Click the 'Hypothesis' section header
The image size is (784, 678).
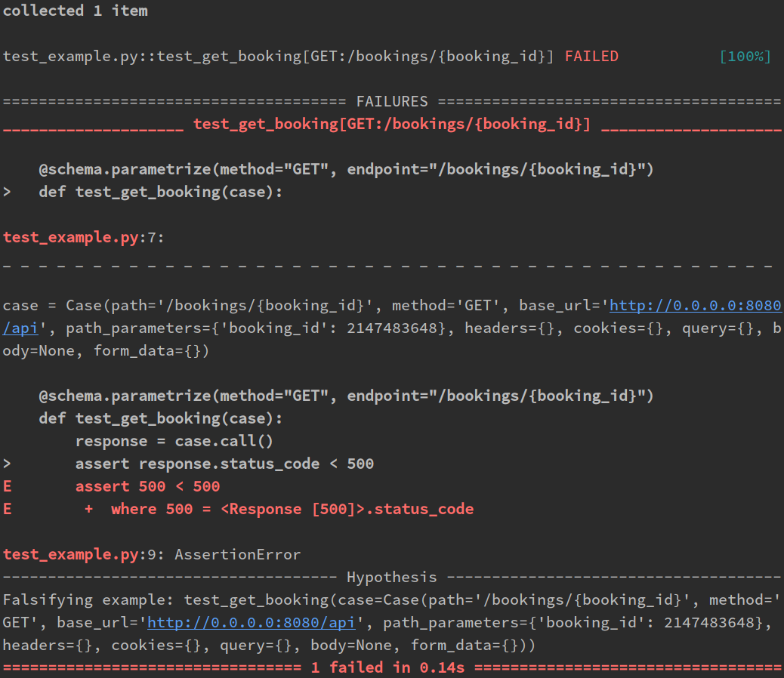[x=392, y=577]
